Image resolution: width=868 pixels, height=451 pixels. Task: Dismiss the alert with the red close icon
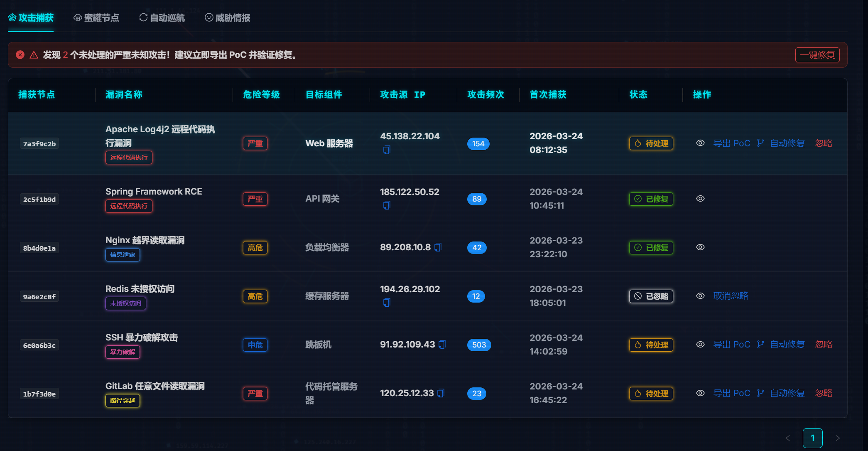20,55
